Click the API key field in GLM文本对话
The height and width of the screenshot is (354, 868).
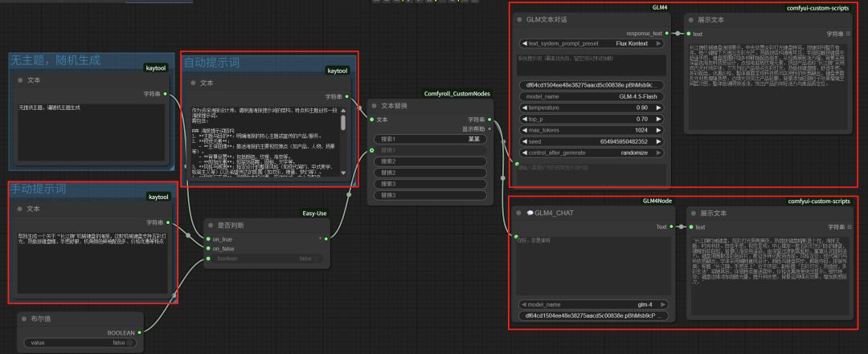click(592, 85)
